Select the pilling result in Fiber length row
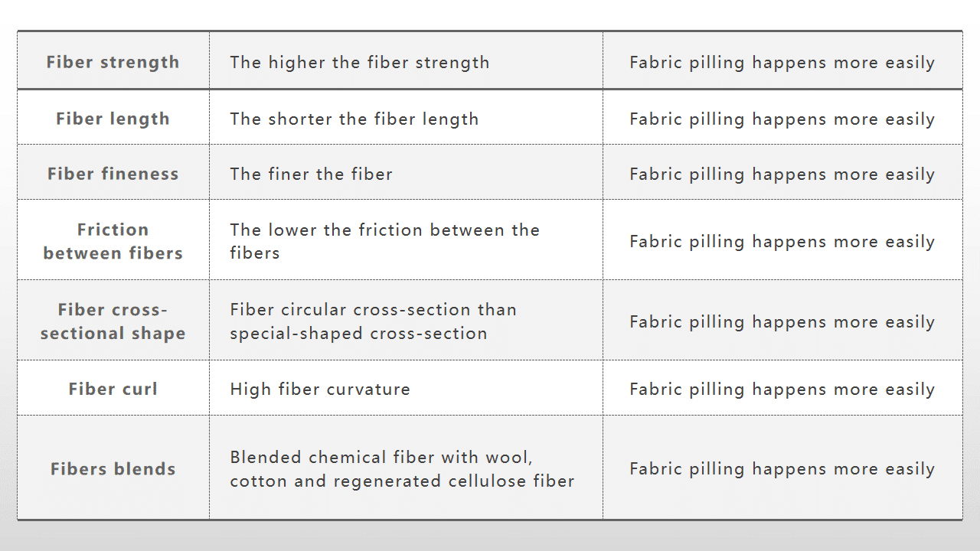The height and width of the screenshot is (551, 980). pos(782,119)
